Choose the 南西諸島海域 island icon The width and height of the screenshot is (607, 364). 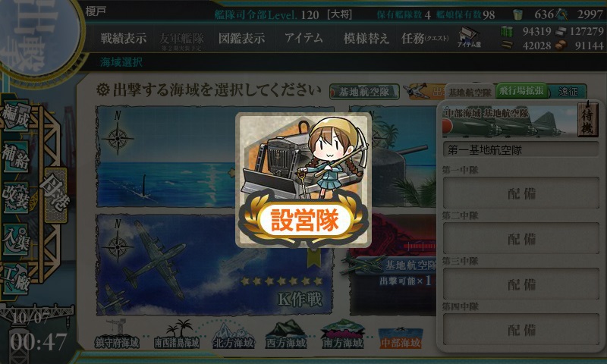pos(177,334)
